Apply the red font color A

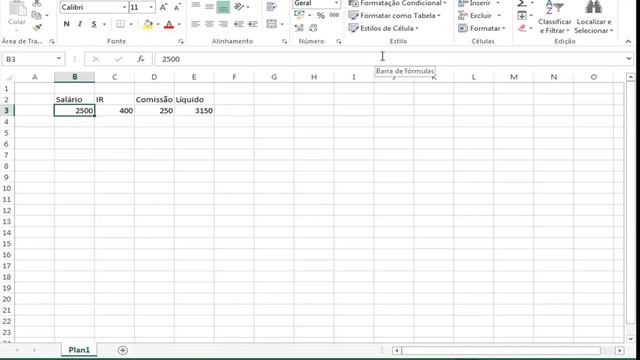[169, 24]
